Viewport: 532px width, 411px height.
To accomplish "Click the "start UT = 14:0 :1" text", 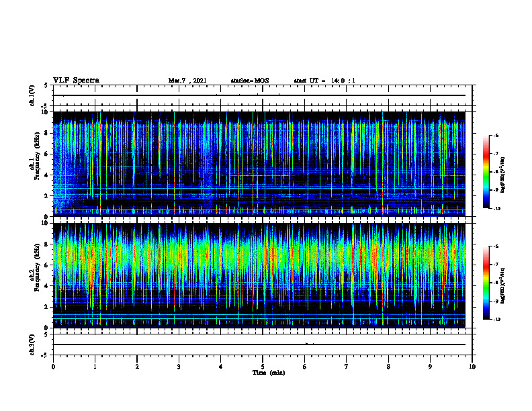I will pos(324,81).
